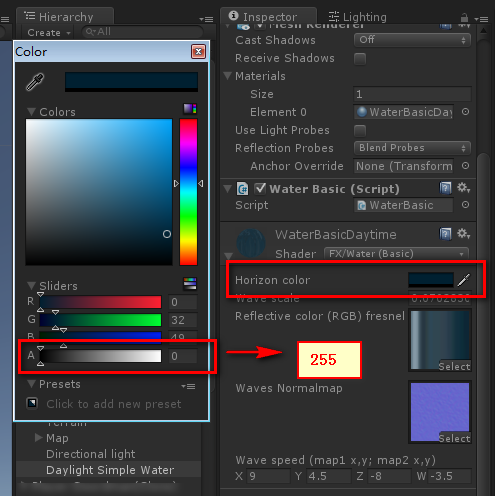Click Wave speed Z field

[x=389, y=476]
